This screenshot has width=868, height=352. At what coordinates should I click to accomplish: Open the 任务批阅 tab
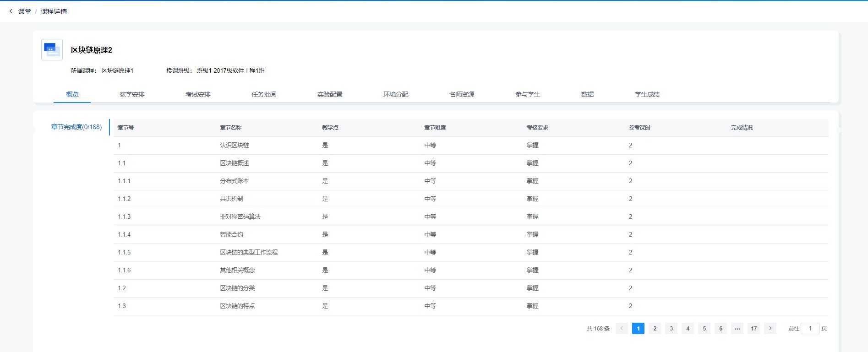[x=264, y=94]
